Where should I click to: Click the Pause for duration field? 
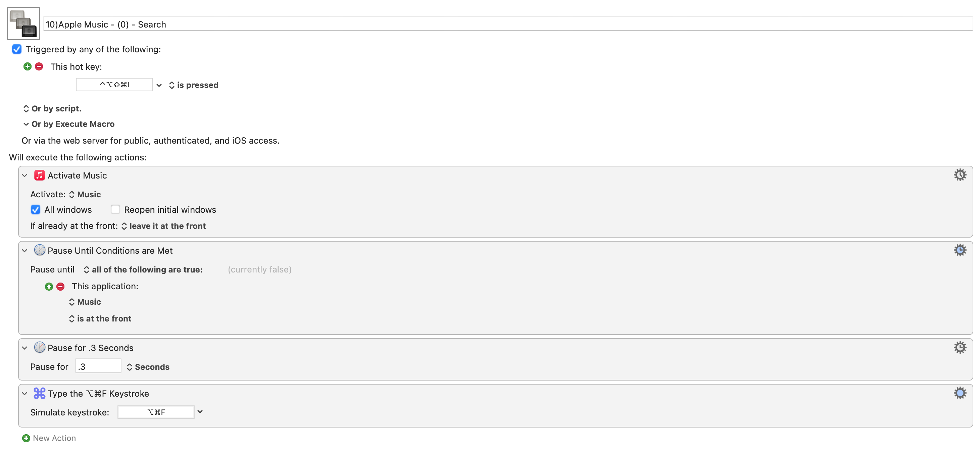98,366
